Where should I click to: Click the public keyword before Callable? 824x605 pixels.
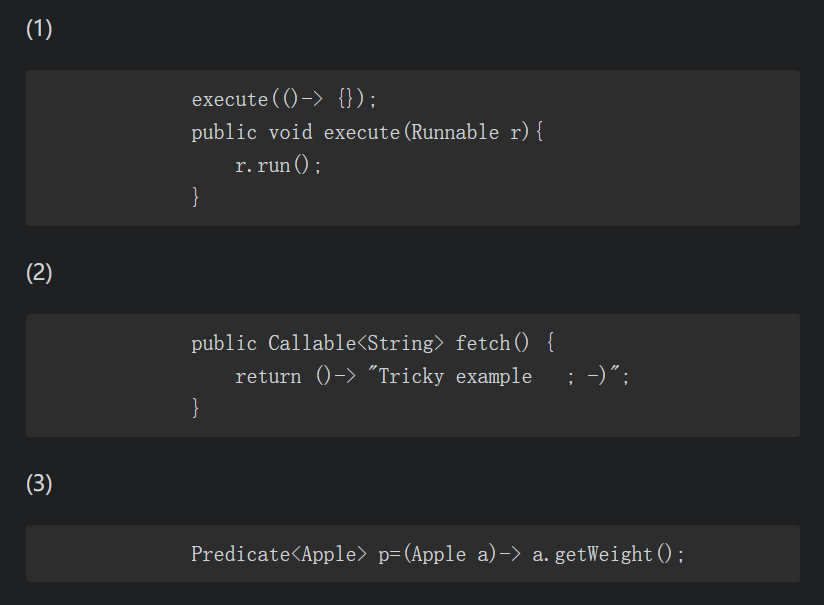pos(224,343)
